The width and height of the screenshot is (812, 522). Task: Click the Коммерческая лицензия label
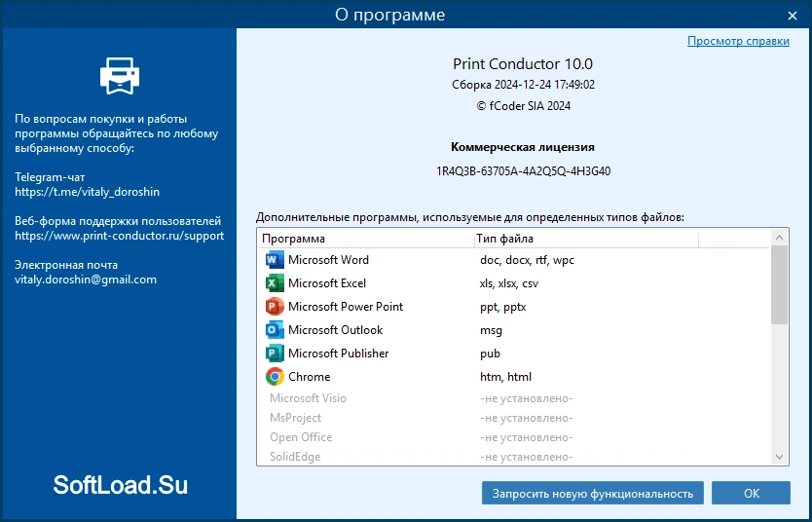[x=523, y=148]
